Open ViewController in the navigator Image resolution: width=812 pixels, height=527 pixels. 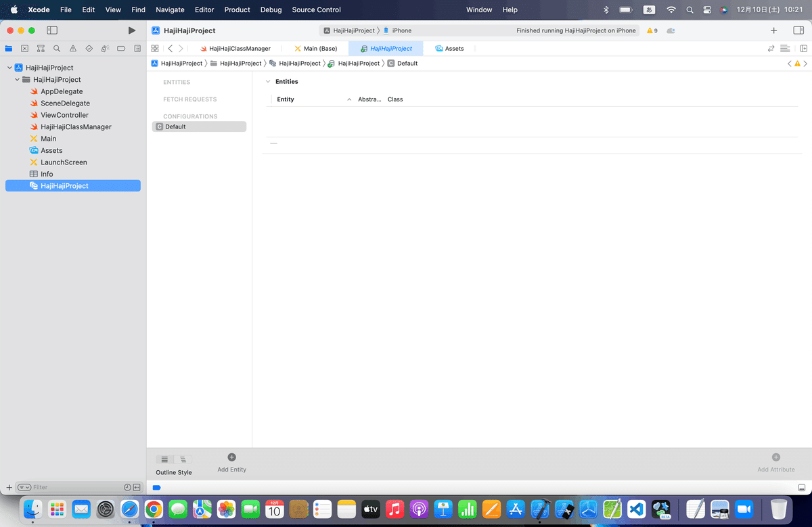pyautogui.click(x=59, y=115)
